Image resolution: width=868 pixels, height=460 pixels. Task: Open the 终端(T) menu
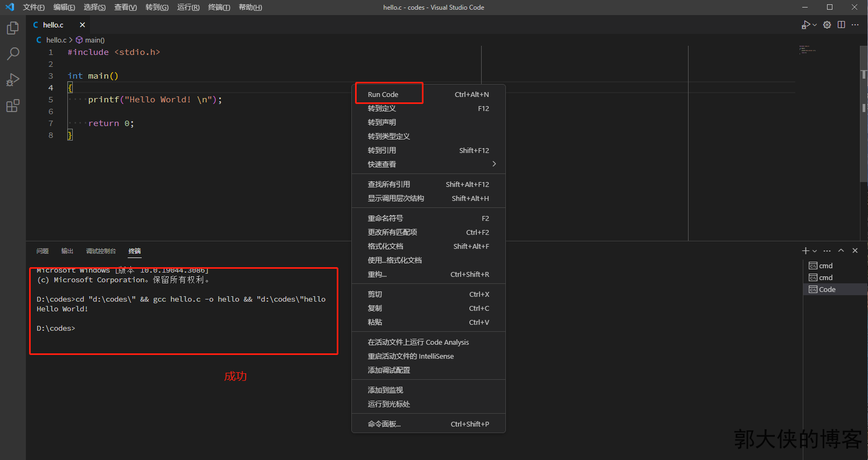click(x=219, y=7)
